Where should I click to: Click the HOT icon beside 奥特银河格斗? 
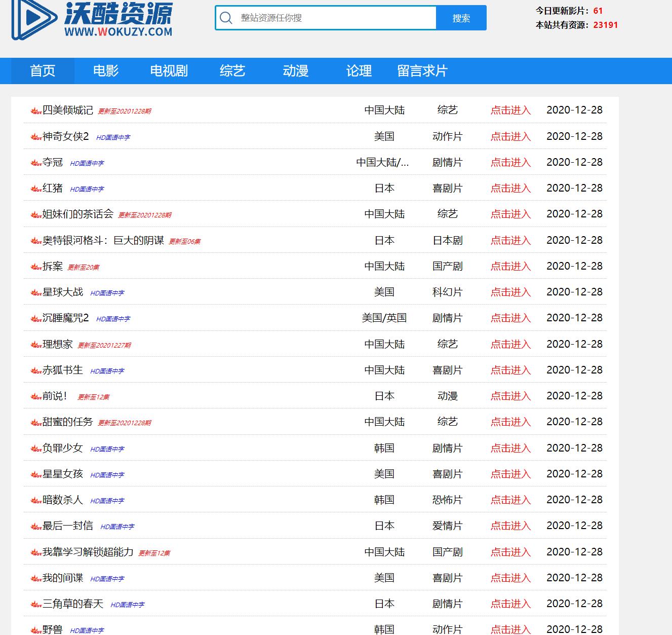[36, 241]
